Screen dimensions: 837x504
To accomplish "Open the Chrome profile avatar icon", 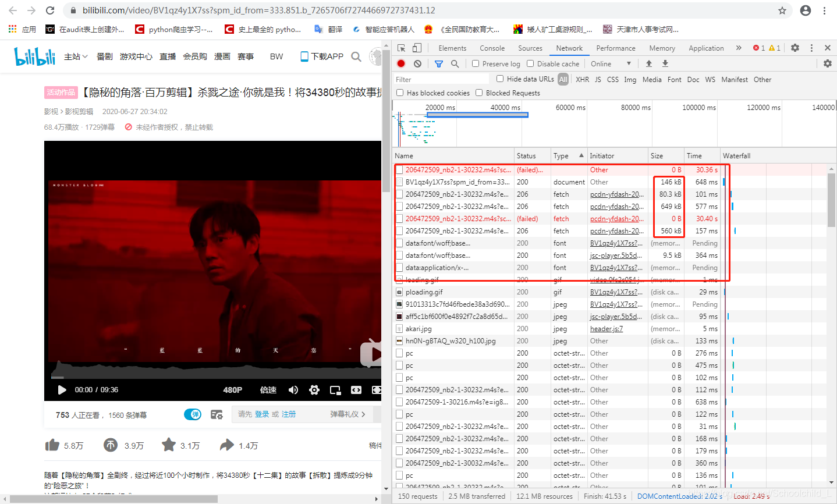I will pyautogui.click(x=806, y=10).
